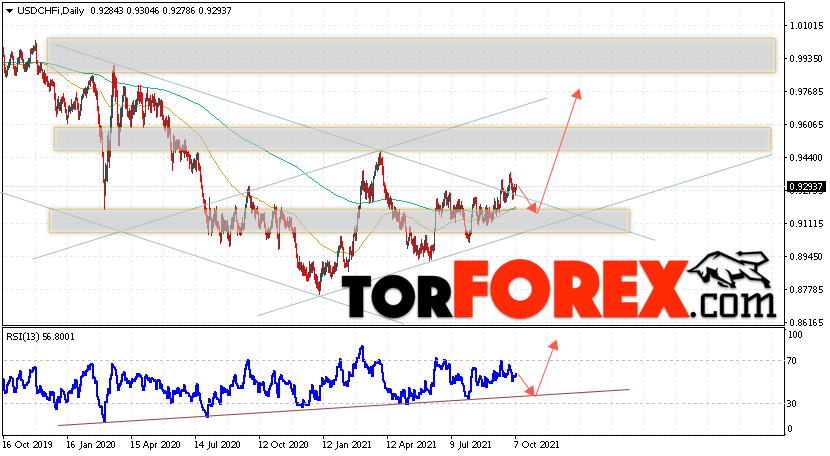The height and width of the screenshot is (456, 830).
Task: Select the close price value 0.92937
Action: [215, 11]
